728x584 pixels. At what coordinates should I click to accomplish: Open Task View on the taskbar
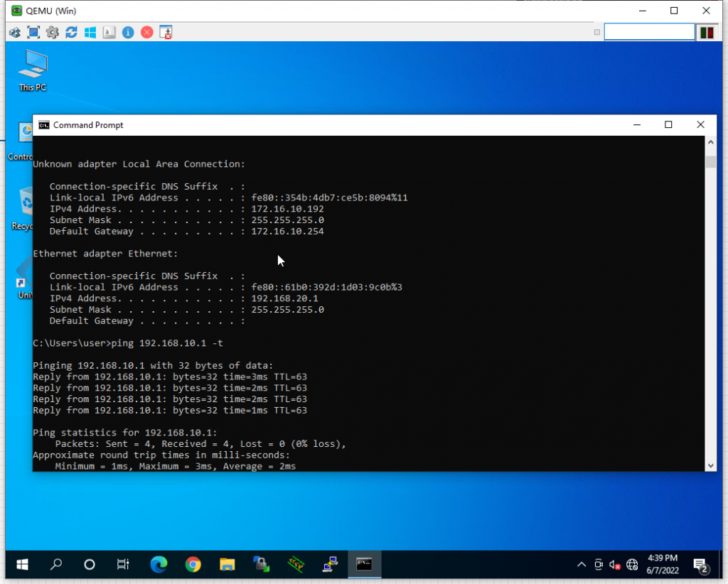123,565
